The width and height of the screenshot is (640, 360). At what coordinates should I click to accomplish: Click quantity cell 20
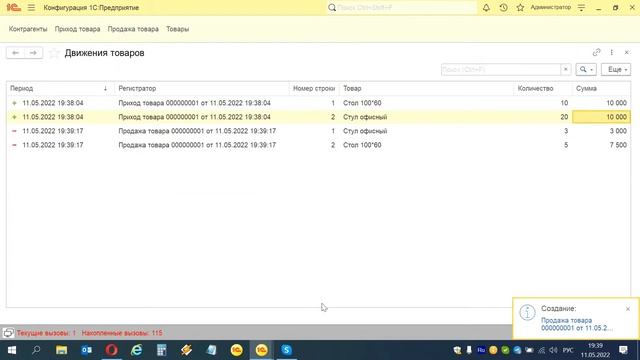pos(542,117)
